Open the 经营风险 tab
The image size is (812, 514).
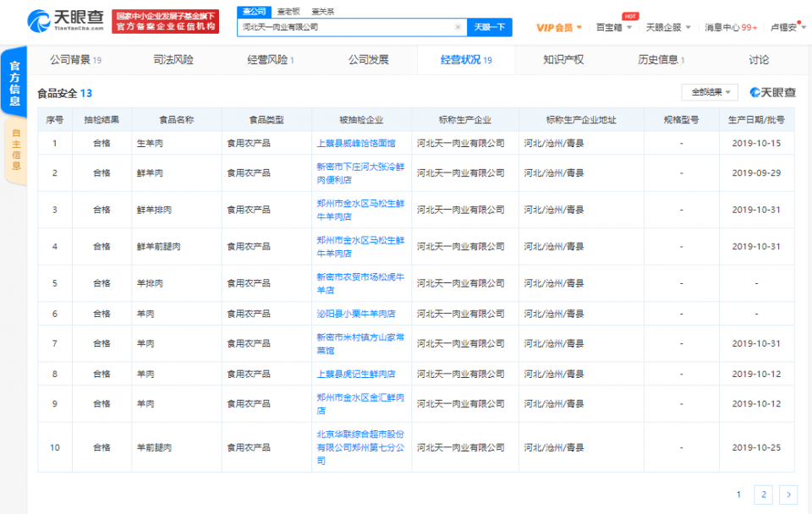click(271, 60)
